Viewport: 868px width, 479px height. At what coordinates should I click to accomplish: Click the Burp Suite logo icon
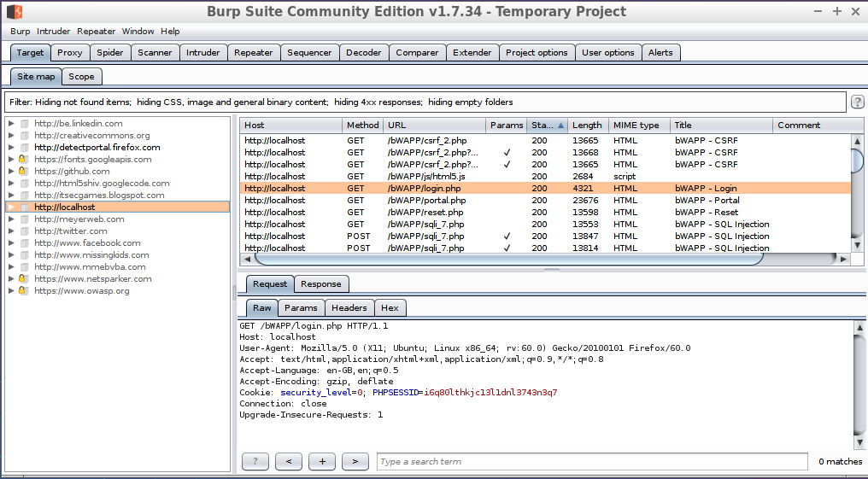click(x=14, y=11)
